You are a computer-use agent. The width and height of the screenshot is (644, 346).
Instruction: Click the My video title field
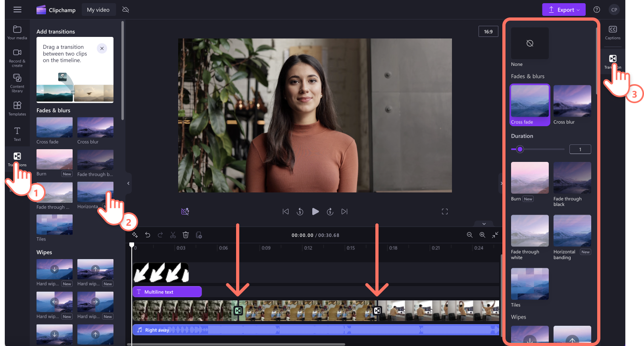[98, 10]
